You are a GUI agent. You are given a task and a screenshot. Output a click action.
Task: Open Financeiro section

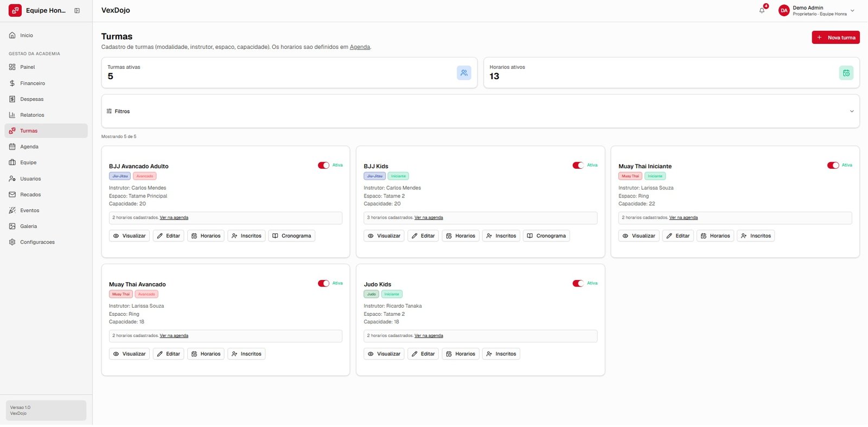[x=46, y=83]
